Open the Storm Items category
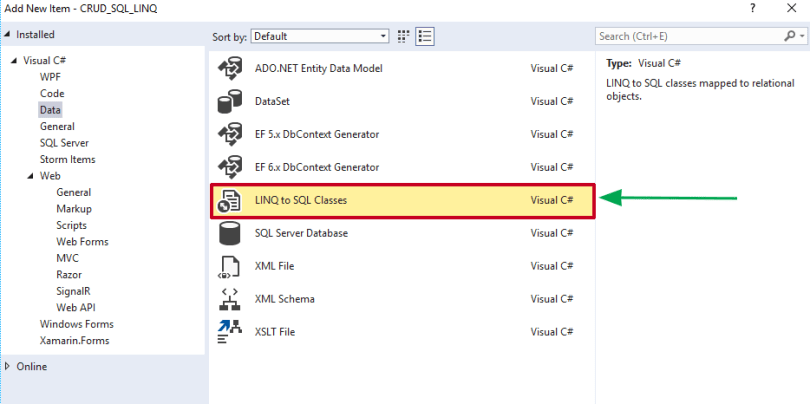 (68, 160)
